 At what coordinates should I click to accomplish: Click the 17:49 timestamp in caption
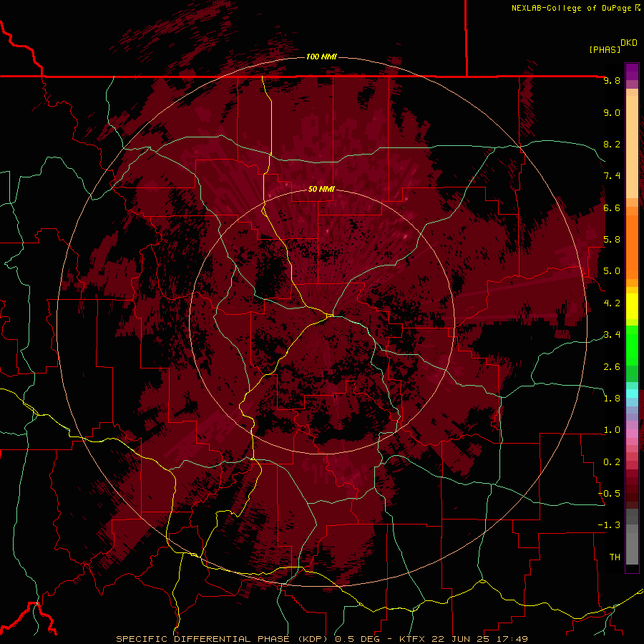(x=512, y=639)
